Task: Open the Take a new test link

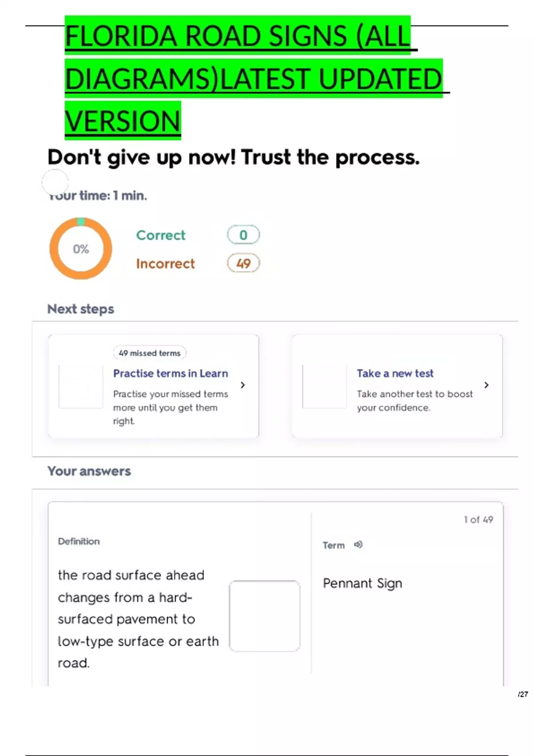Action: [x=395, y=374]
